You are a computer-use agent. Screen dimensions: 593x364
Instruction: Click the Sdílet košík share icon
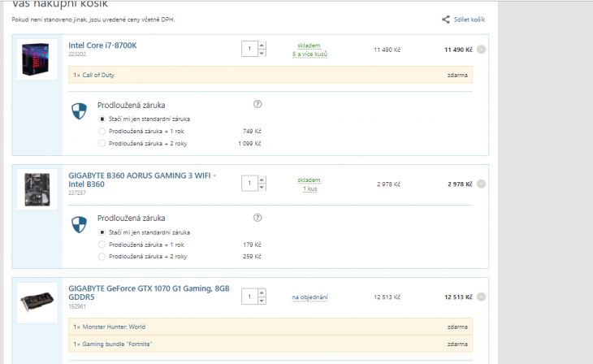click(x=446, y=19)
